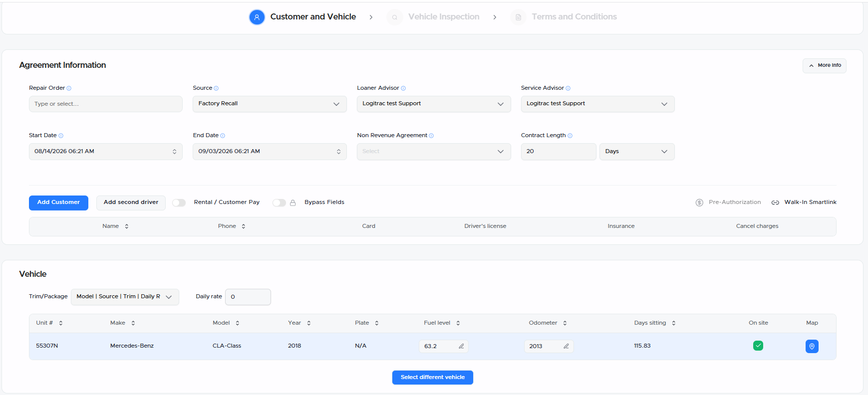Click Select different vehicle button
This screenshot has width=868, height=395.
pyautogui.click(x=433, y=378)
